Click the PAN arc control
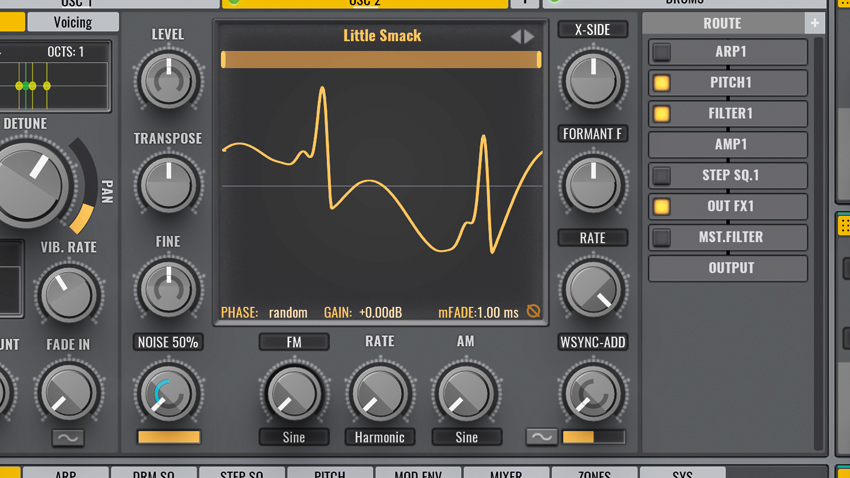 (83, 187)
